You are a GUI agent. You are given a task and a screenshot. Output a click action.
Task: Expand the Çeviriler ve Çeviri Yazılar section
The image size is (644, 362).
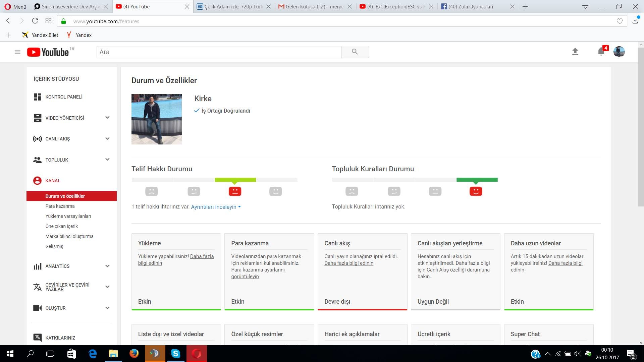coord(107,287)
